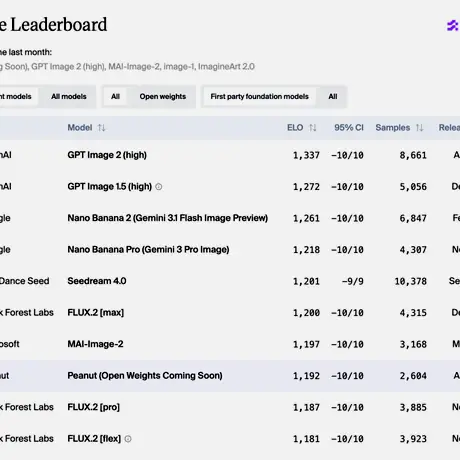This screenshot has height=460, width=460.
Task: Click samples count 8,661
Action: (x=413, y=155)
